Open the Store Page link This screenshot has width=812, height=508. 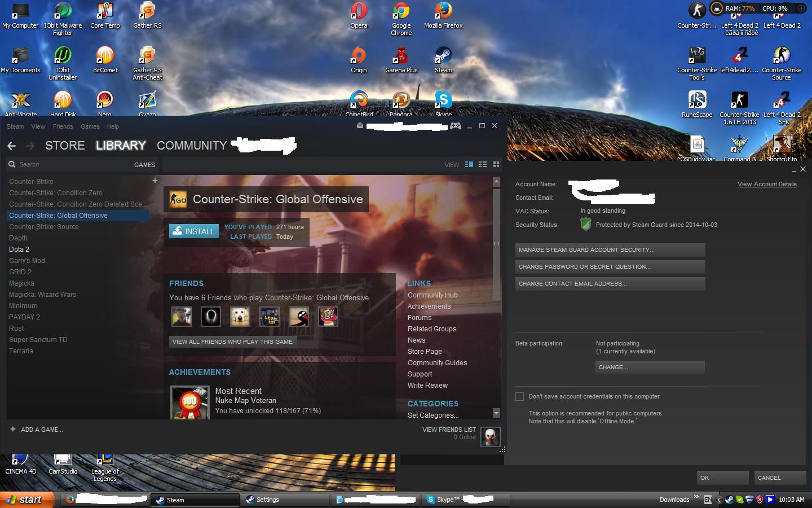(x=425, y=352)
